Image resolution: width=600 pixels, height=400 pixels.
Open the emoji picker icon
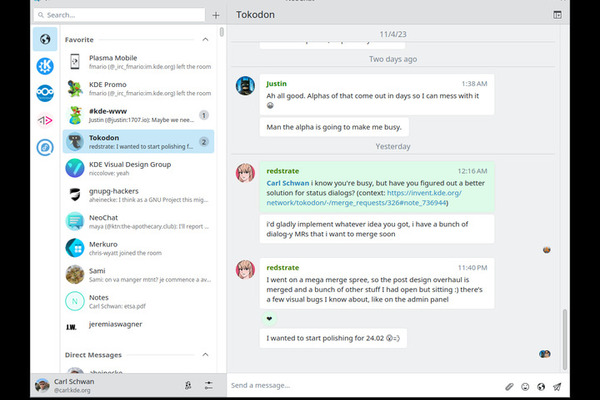[x=525, y=387]
